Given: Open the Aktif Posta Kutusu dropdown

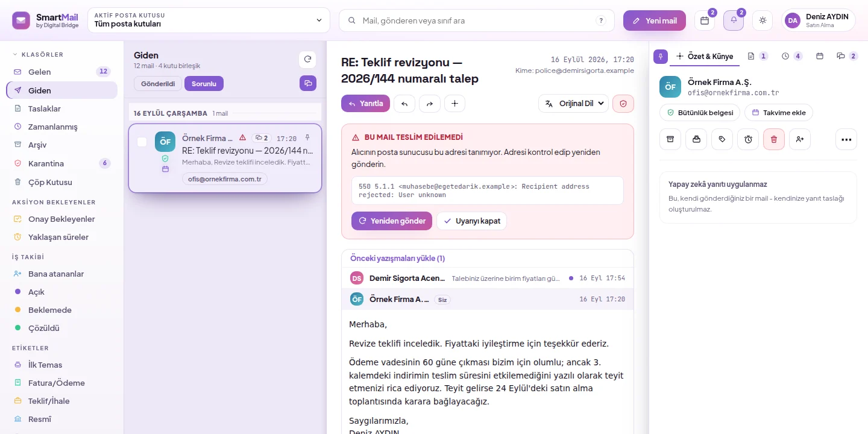Looking at the screenshot, I should (209, 20).
